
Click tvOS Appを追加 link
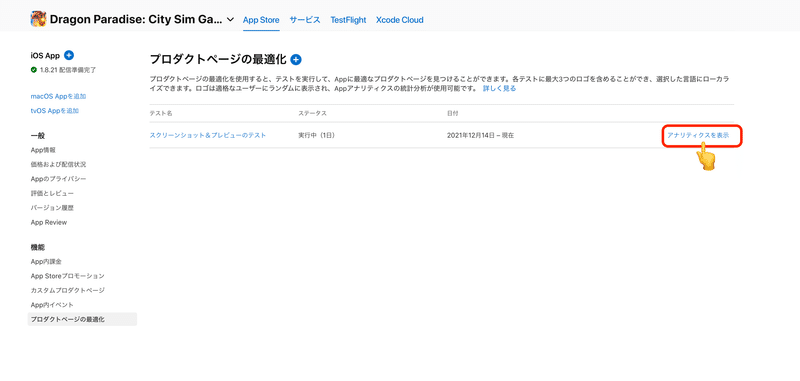(55, 111)
